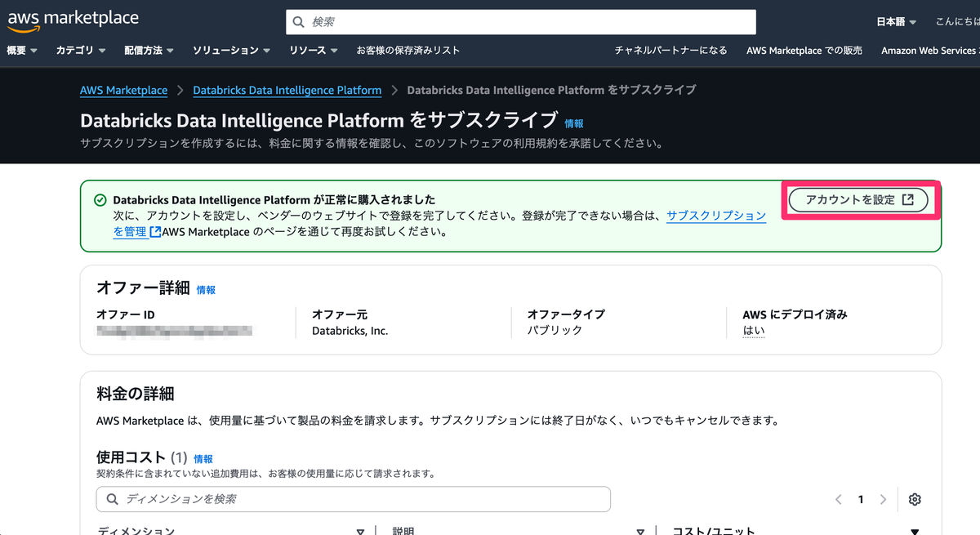The image size is (980, 535).
Task: Click the オファー詳細 heading
Action: [143, 288]
